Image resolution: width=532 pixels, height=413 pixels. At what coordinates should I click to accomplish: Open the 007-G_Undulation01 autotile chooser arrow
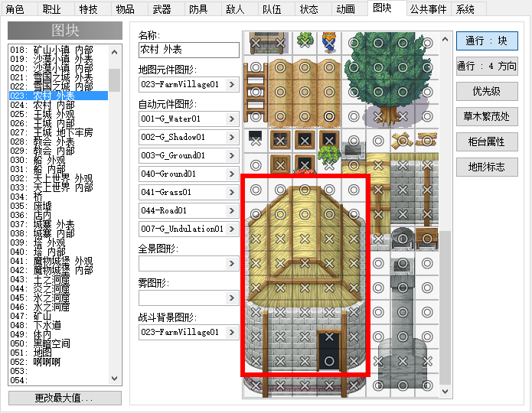pyautogui.click(x=232, y=229)
